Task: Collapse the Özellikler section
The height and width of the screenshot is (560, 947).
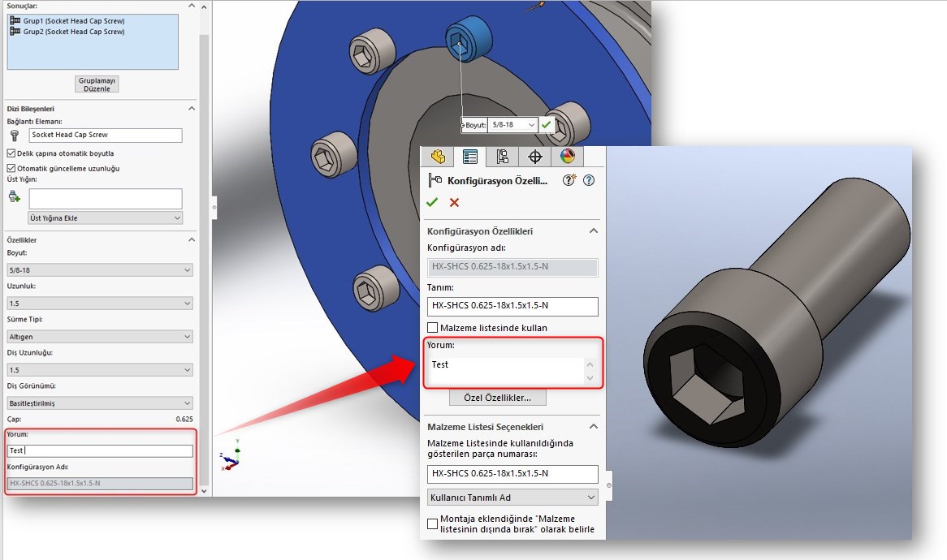Action: (192, 239)
